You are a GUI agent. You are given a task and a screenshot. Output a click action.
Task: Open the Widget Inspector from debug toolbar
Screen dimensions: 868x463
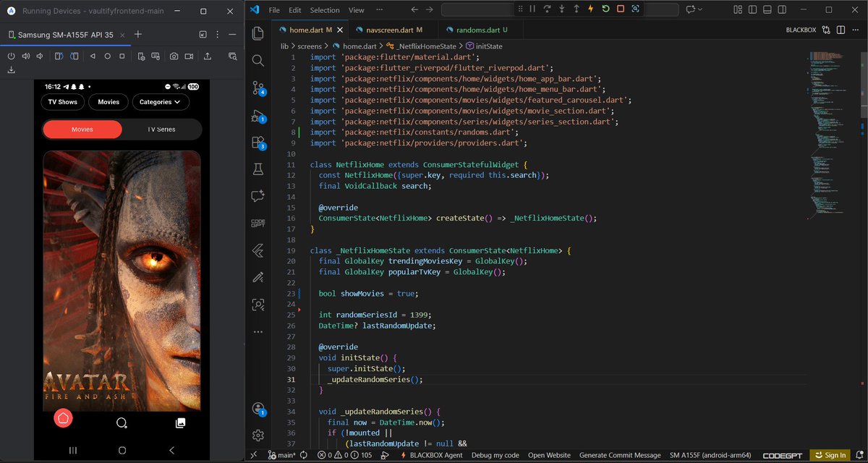[634, 9]
